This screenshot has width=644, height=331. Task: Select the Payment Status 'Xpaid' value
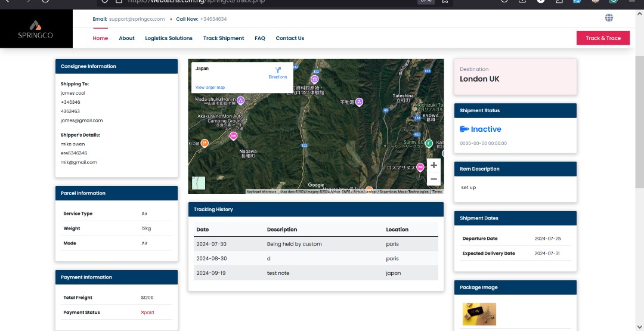[x=147, y=312]
